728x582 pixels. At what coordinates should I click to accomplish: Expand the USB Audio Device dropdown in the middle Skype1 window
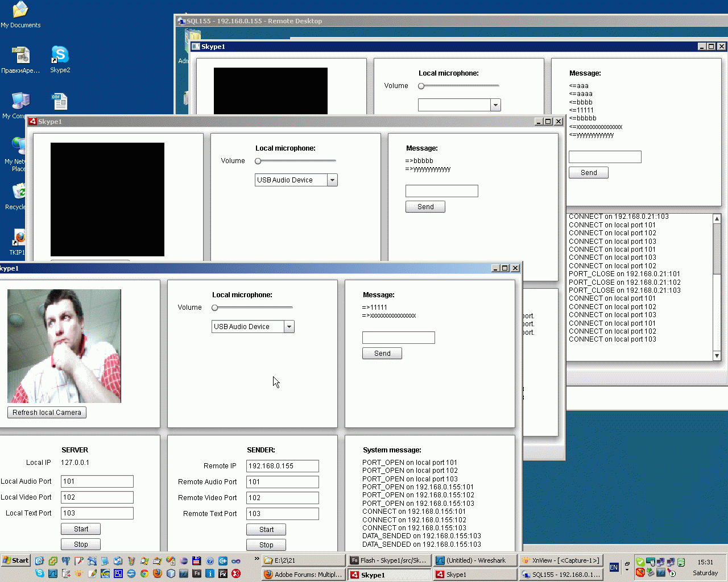pos(332,180)
